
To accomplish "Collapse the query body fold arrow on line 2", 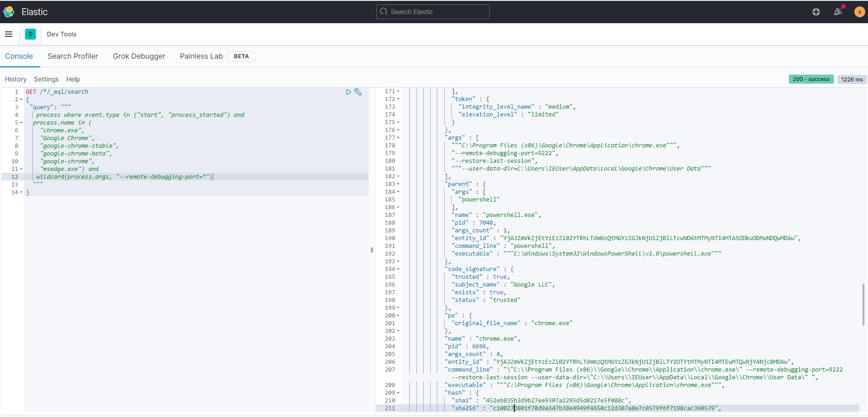I will pos(20,99).
